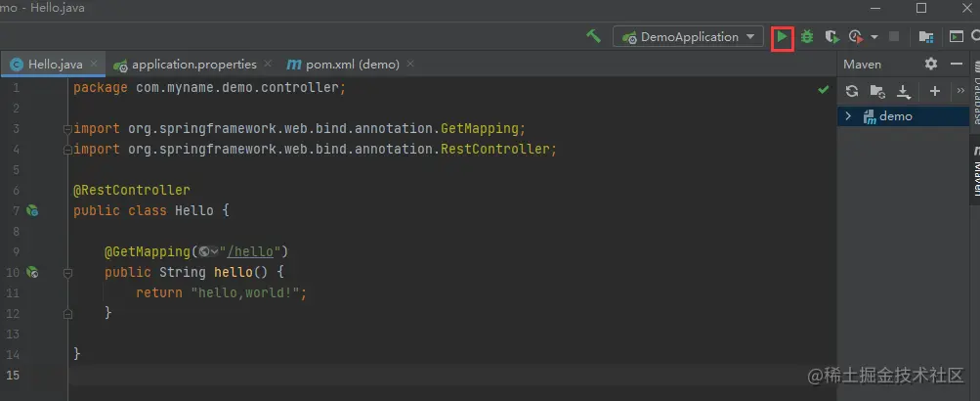The height and width of the screenshot is (401, 980).
Task: Hide the Maven panel with minus icon
Action: point(956,64)
